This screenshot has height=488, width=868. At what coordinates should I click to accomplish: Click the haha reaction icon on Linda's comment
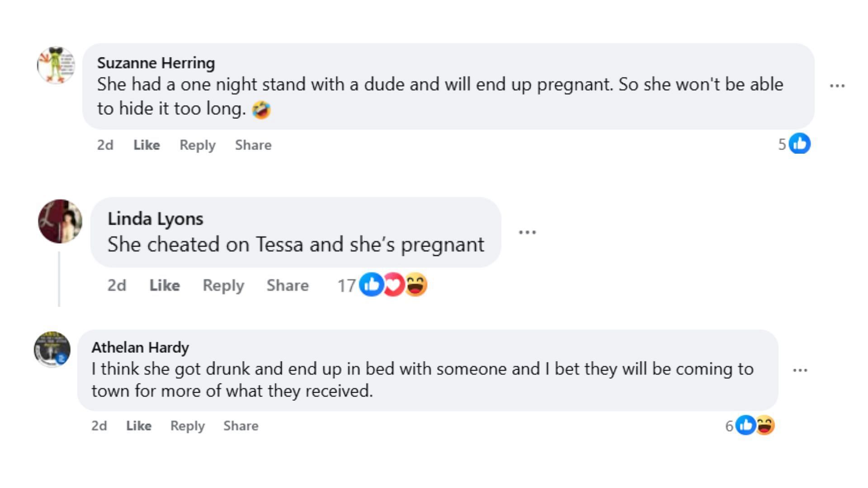coord(416,285)
